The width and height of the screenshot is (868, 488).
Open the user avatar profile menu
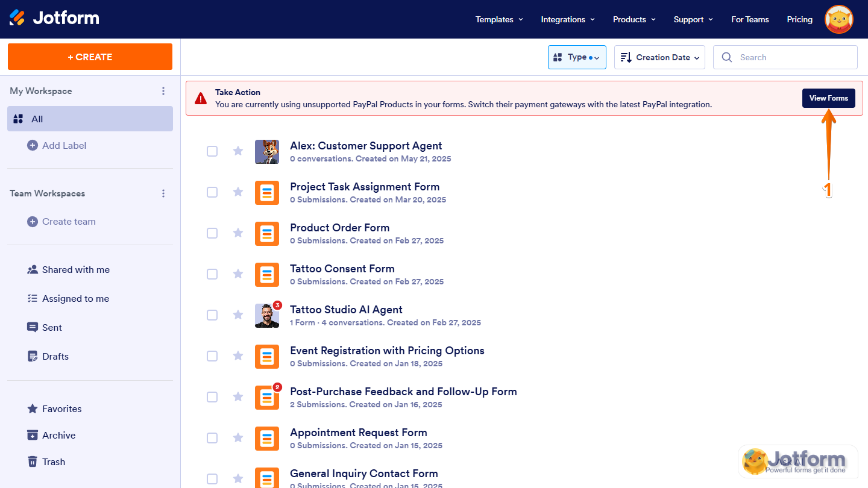[838, 19]
